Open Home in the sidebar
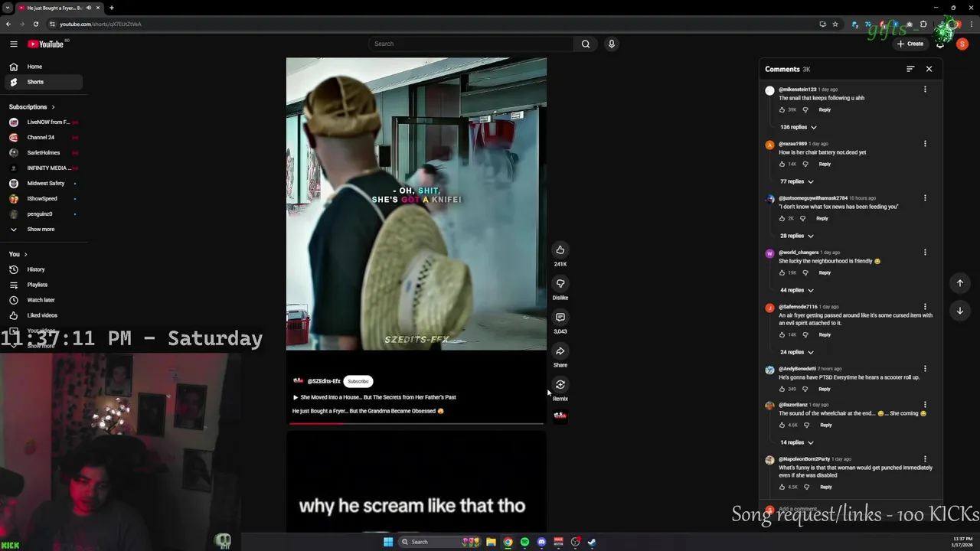Image resolution: width=980 pixels, height=551 pixels. [43, 67]
